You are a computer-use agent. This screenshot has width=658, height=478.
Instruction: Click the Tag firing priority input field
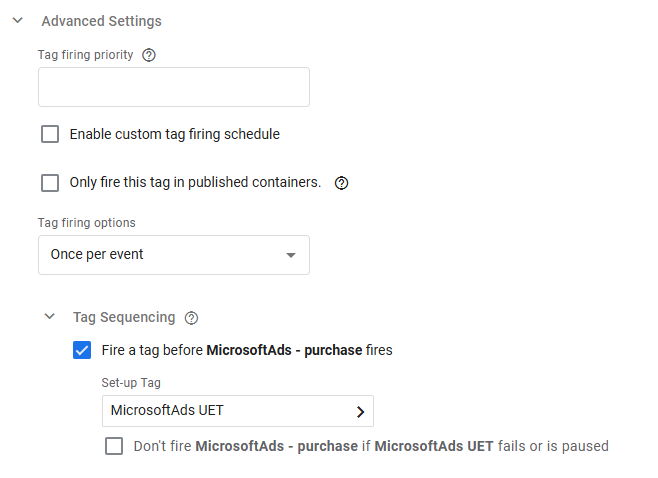[173, 87]
